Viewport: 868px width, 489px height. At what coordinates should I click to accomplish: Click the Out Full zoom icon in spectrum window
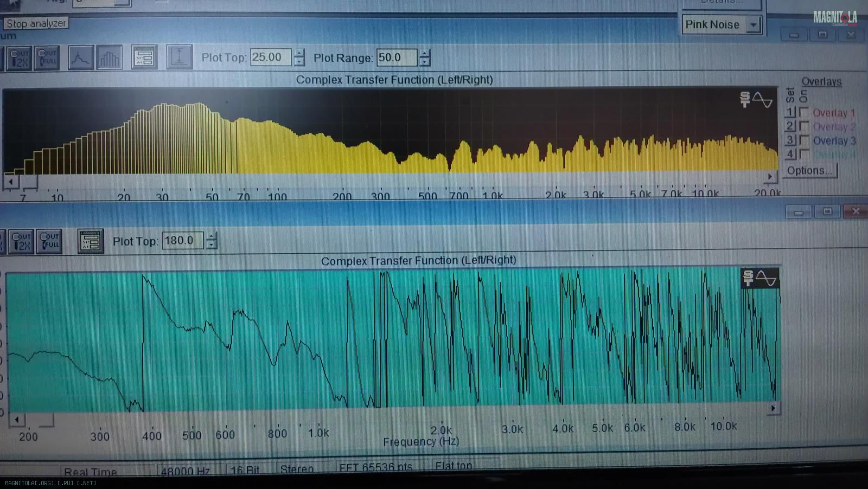(x=47, y=57)
